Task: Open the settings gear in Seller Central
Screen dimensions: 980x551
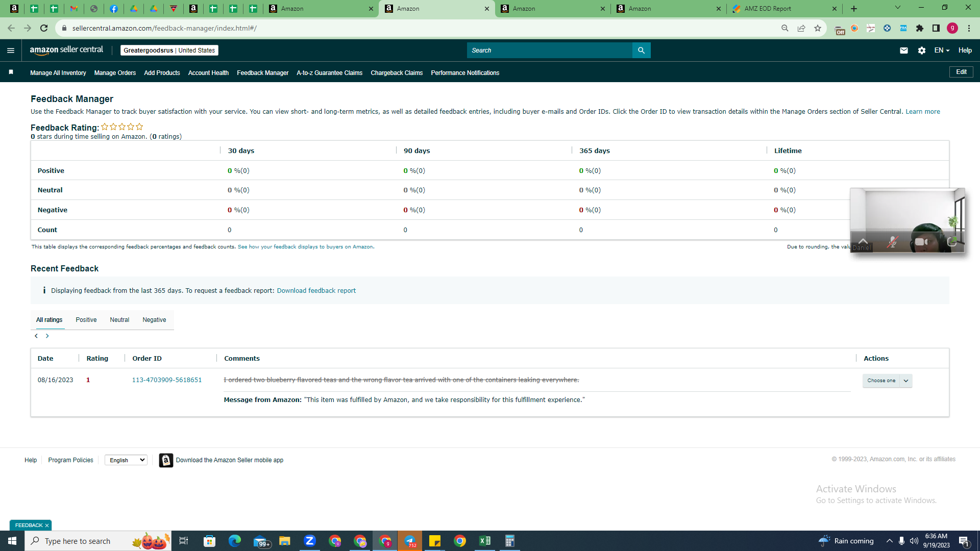Action: (x=922, y=51)
